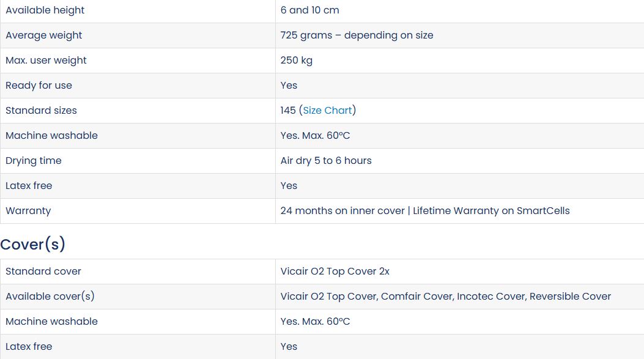This screenshot has width=644, height=359.
Task: Select the 250 kg value cell
Action: (297, 61)
